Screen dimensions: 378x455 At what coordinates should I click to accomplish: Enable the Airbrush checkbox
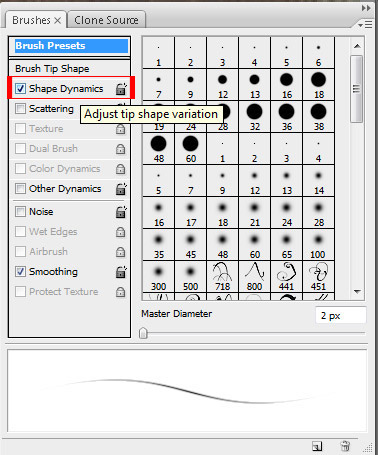[x=20, y=252]
